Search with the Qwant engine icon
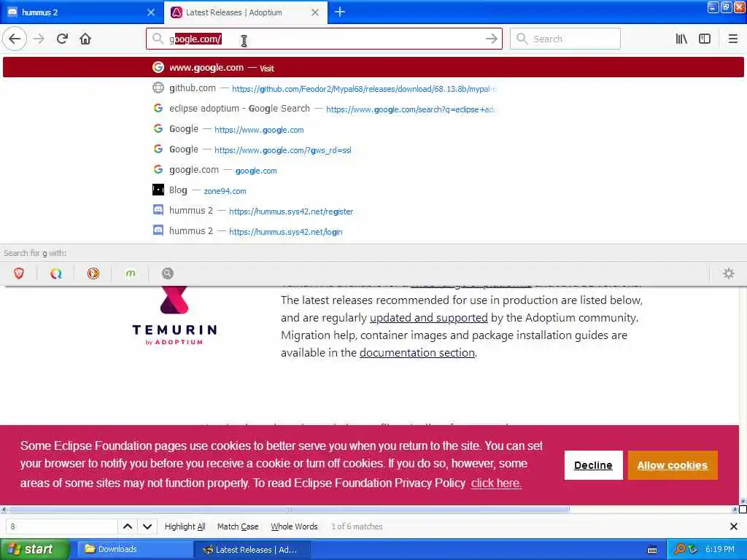The height and width of the screenshot is (560, 747). tap(56, 273)
